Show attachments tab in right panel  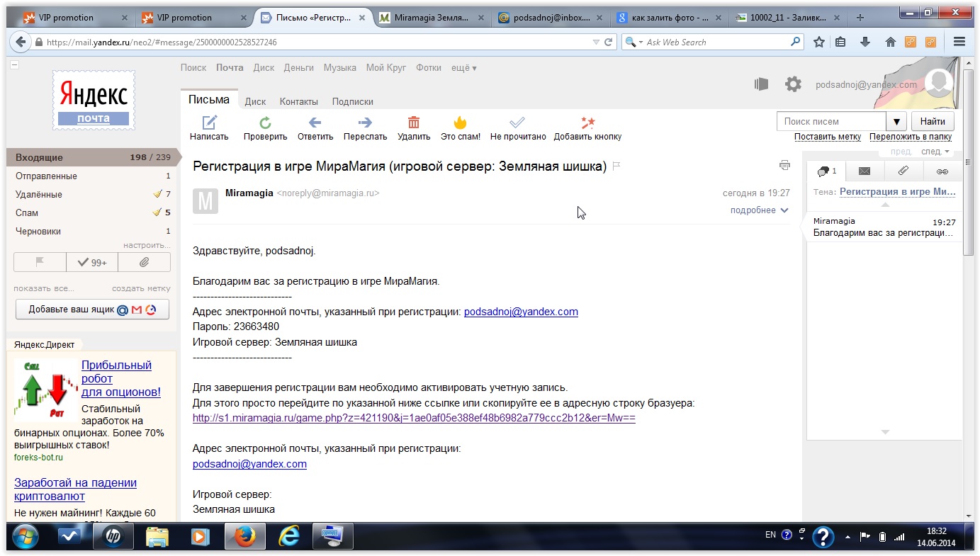903,171
